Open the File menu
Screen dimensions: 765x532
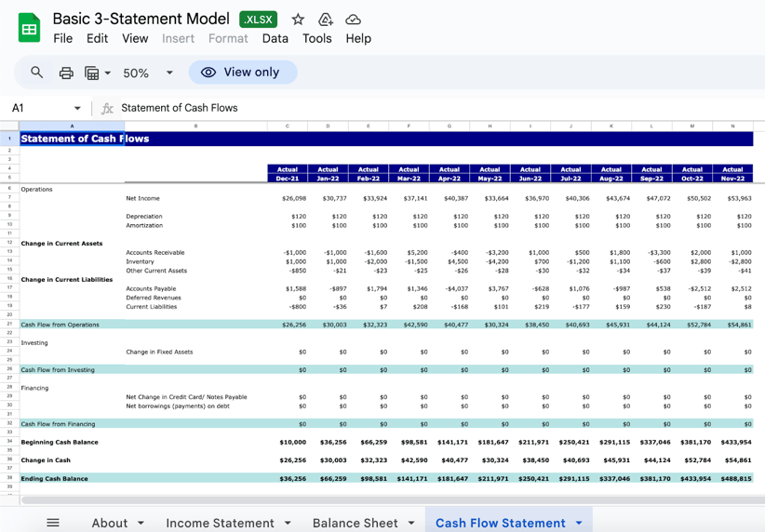[x=62, y=38]
